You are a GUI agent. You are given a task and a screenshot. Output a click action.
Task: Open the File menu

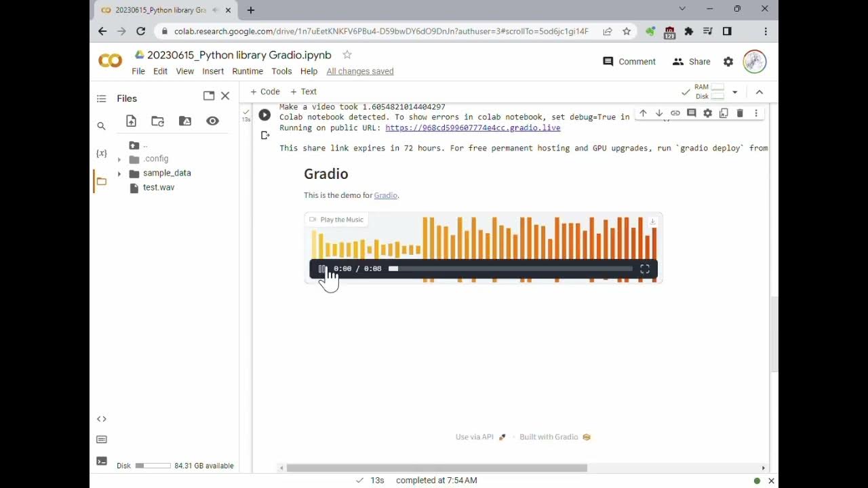pyautogui.click(x=138, y=71)
